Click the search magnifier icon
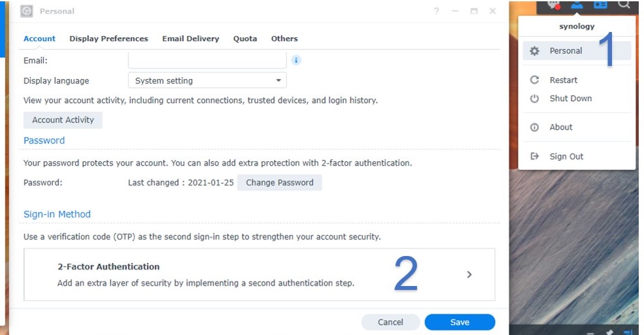Image resolution: width=644 pixels, height=335 pixels. pos(624,5)
